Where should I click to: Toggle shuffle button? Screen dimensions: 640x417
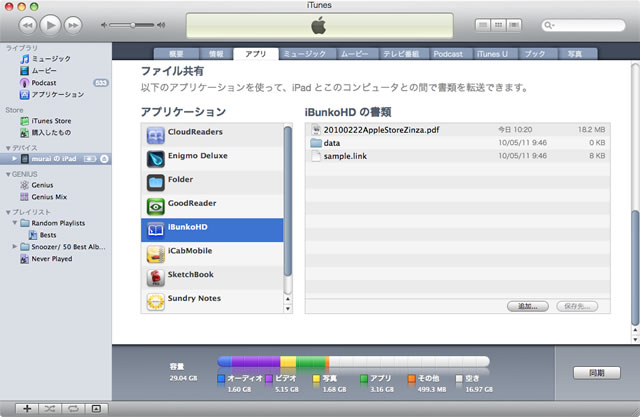(50, 408)
